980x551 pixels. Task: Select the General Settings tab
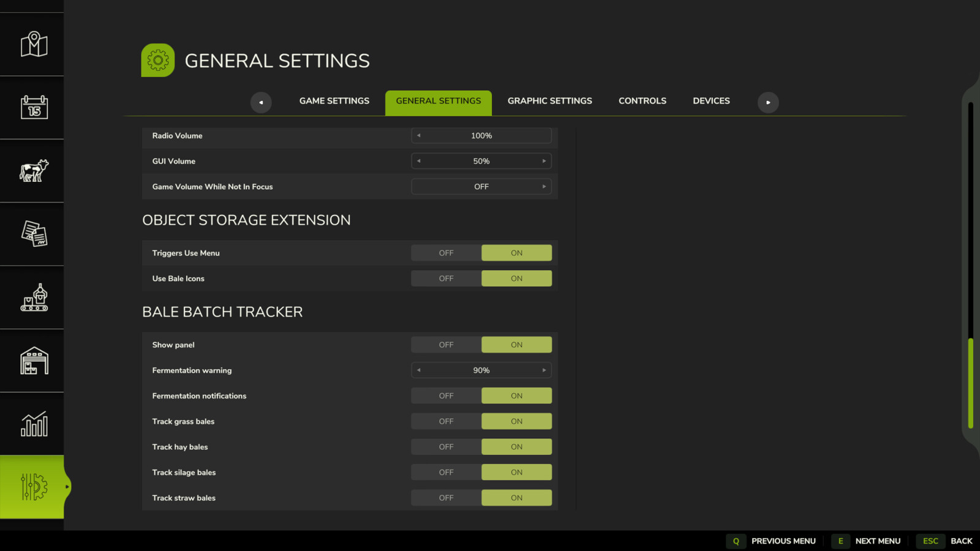[x=439, y=102]
